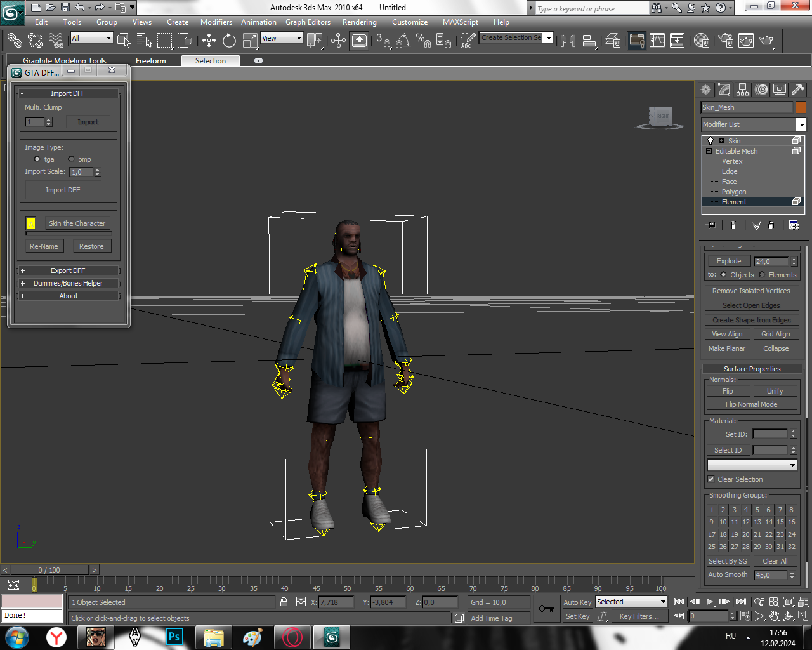The width and height of the screenshot is (812, 650).
Task: Toggle the selection lock icon
Action: pyautogui.click(x=284, y=602)
